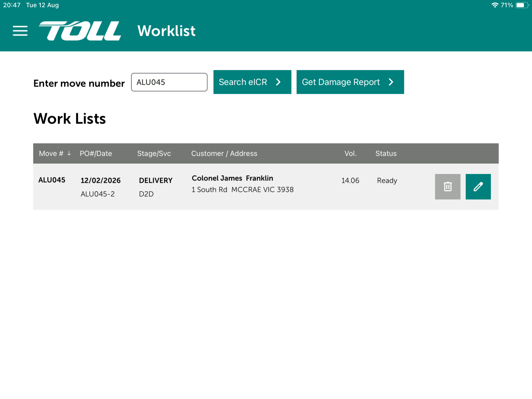Select move number ALU045 in table row

click(x=52, y=180)
